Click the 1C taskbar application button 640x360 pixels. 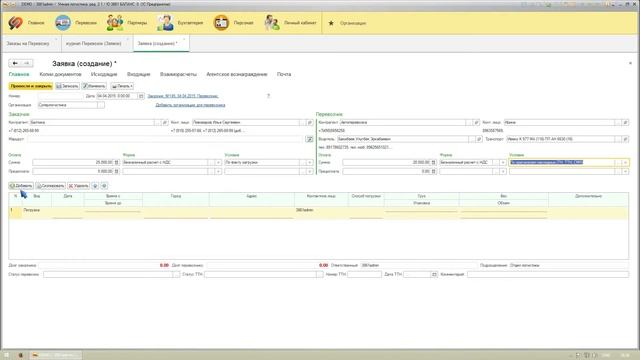pos(55,355)
